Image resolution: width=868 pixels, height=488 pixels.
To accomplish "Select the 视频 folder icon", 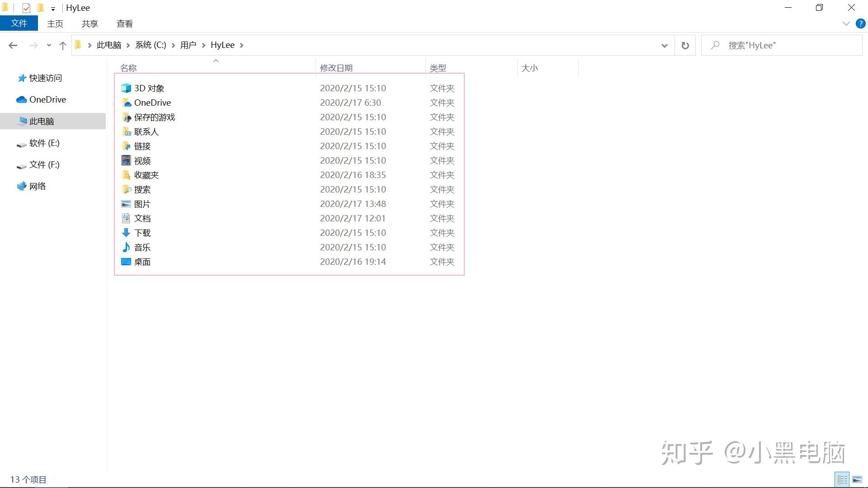I will click(x=126, y=160).
